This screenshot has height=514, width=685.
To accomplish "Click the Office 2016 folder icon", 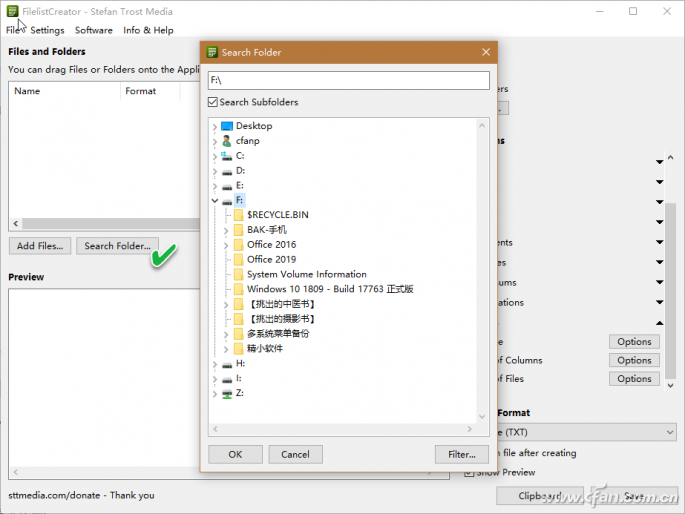I will (x=238, y=245).
